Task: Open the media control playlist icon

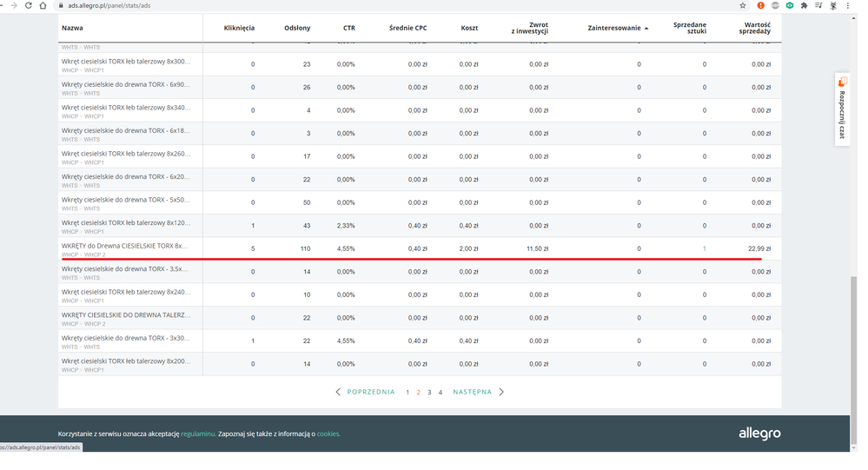Action: click(818, 5)
